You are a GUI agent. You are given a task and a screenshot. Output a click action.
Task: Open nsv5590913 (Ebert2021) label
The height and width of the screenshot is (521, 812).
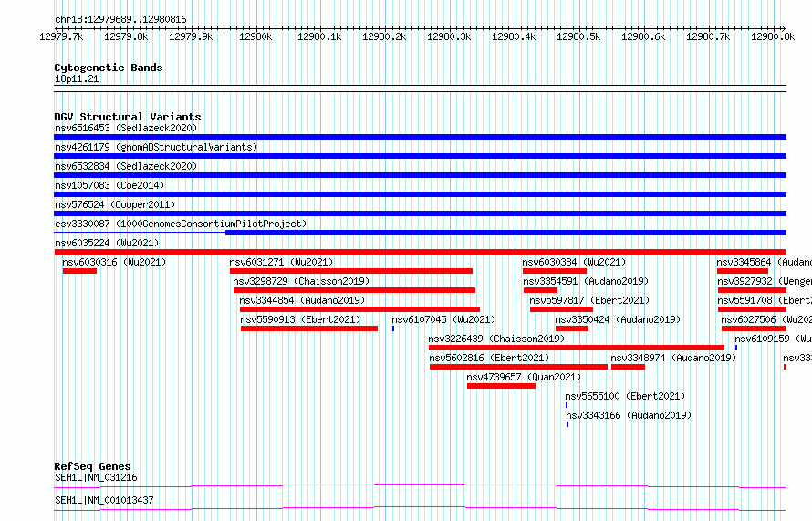300,319
